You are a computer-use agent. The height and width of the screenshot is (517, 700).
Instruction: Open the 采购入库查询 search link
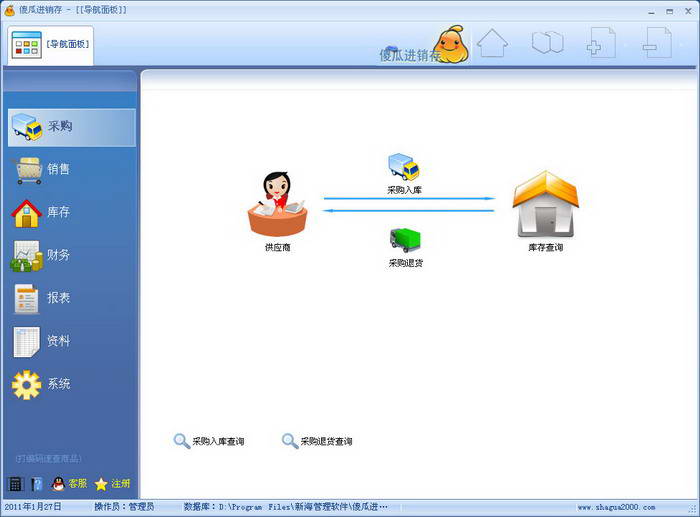point(209,441)
